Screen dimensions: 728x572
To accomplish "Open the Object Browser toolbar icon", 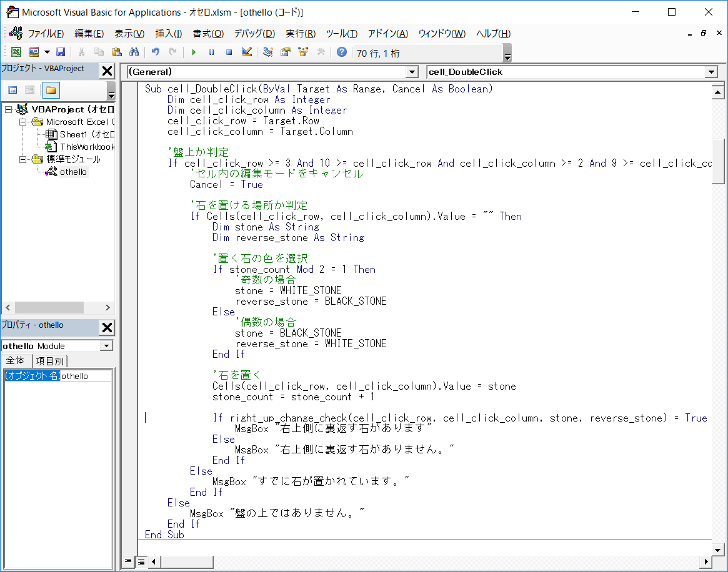I will coord(303,52).
